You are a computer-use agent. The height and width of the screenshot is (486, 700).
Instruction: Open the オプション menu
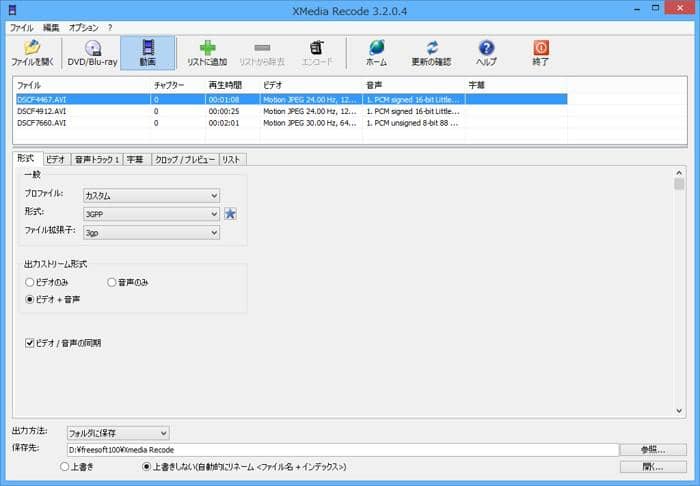(83, 28)
